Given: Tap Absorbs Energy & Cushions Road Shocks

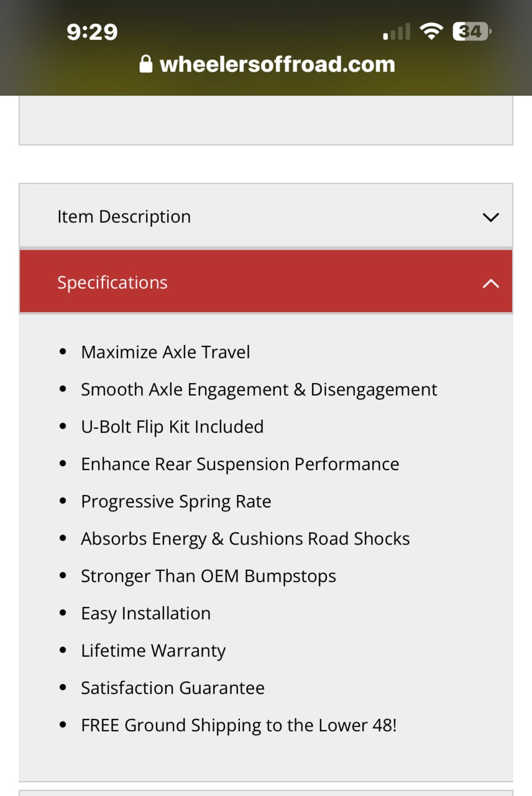Looking at the screenshot, I should point(245,539).
